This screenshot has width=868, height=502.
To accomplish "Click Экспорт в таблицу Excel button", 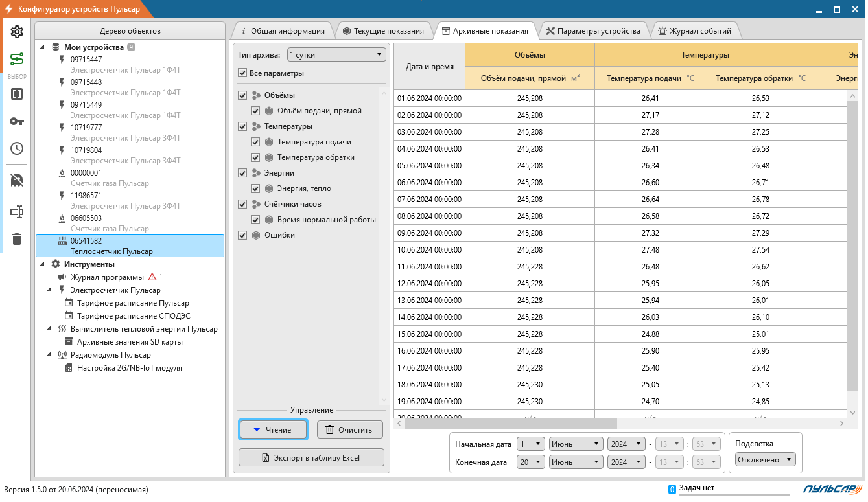I will click(311, 458).
